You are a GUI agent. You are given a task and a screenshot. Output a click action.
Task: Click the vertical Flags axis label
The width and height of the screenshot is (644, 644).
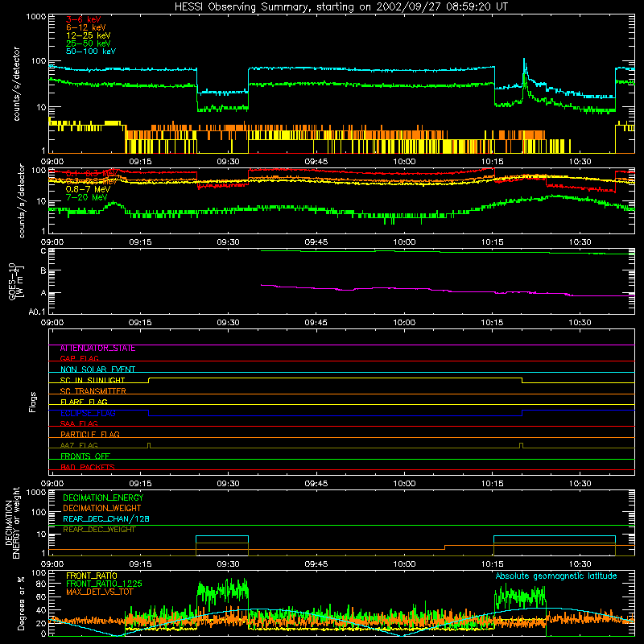point(33,402)
